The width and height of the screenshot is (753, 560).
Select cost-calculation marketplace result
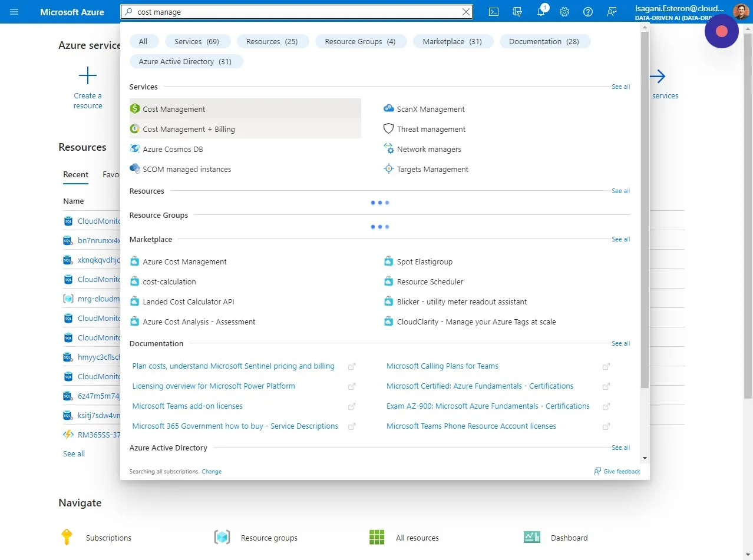[169, 281]
